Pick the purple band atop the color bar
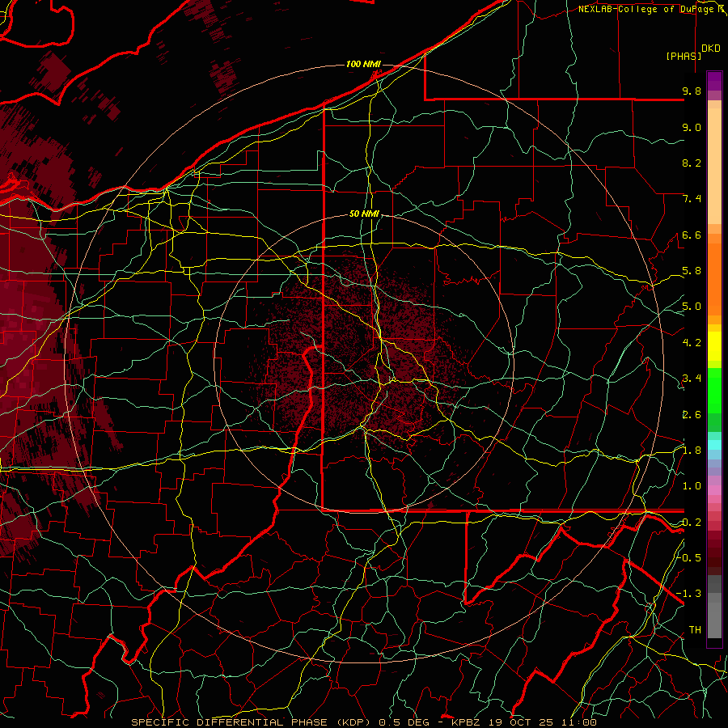 [714, 81]
